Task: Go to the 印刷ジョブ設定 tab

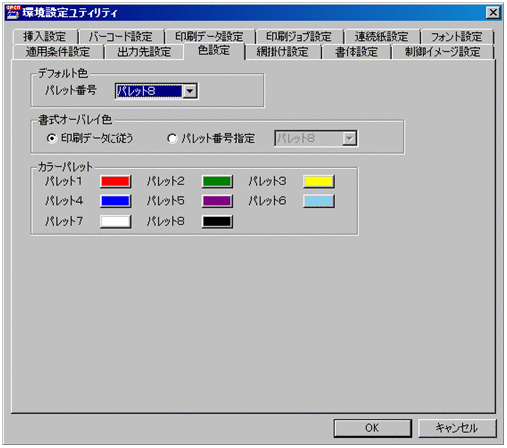Action: click(299, 36)
